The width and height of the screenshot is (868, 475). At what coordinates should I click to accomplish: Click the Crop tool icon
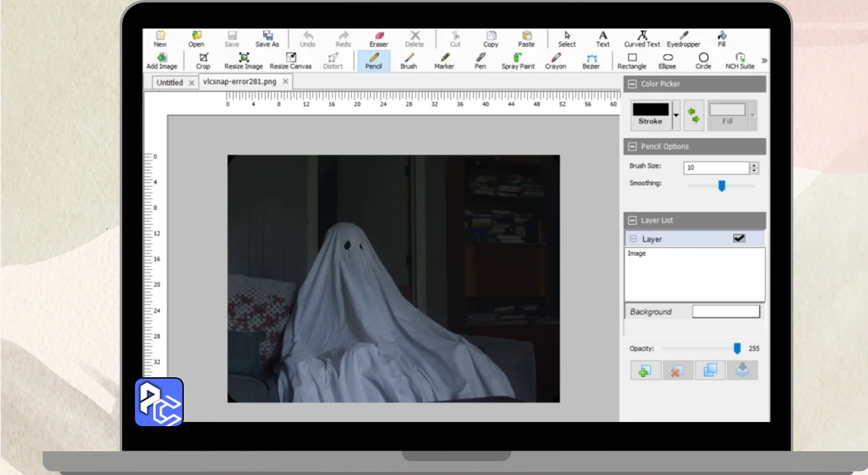pos(203,60)
